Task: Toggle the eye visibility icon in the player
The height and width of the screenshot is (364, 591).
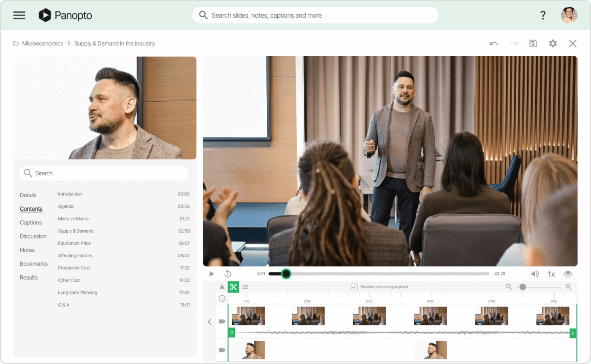Action: pyautogui.click(x=568, y=274)
